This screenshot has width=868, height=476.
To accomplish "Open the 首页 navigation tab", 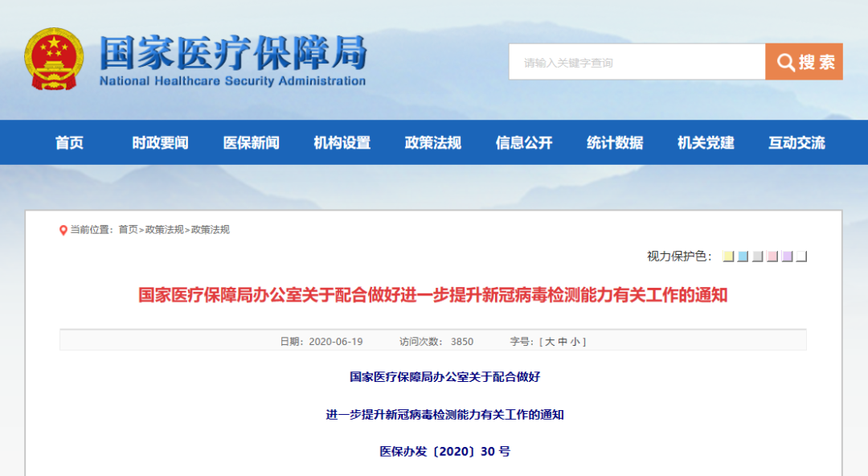I will tap(69, 143).
